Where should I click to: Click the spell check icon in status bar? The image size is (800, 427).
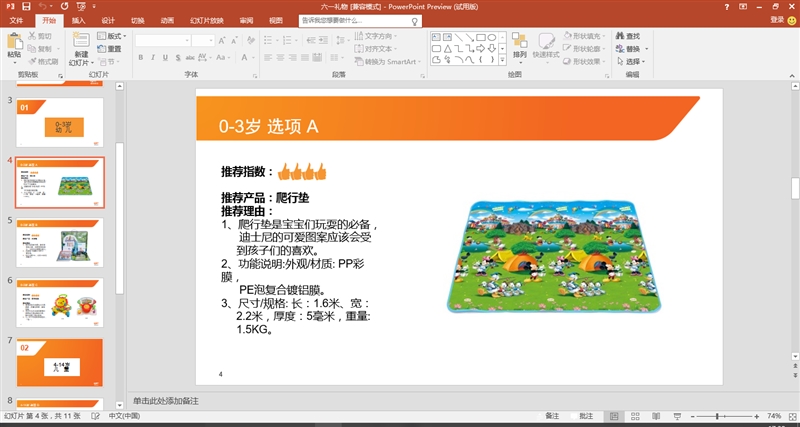pos(95,416)
